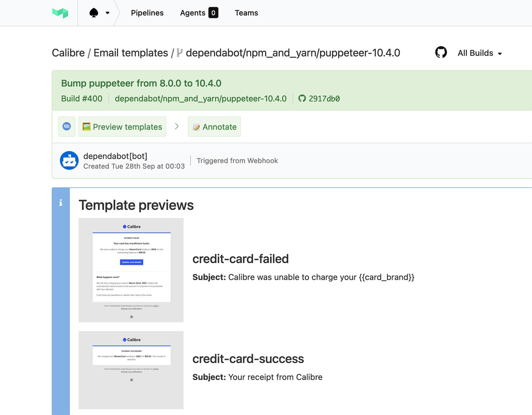Switch to the Pipelines menu item
The height and width of the screenshot is (415, 532).
click(x=147, y=13)
